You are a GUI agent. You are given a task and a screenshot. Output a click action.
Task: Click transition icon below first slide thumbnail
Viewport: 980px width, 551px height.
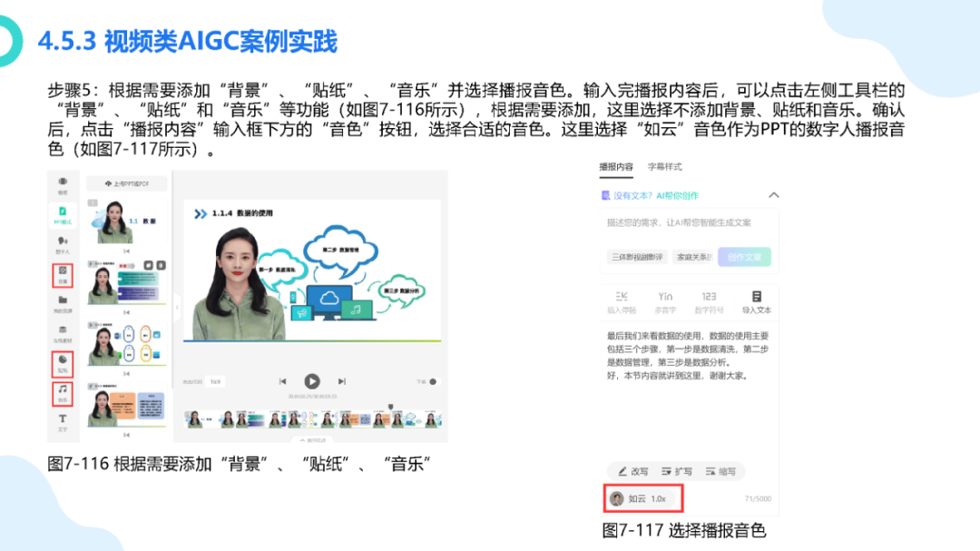click(x=127, y=251)
